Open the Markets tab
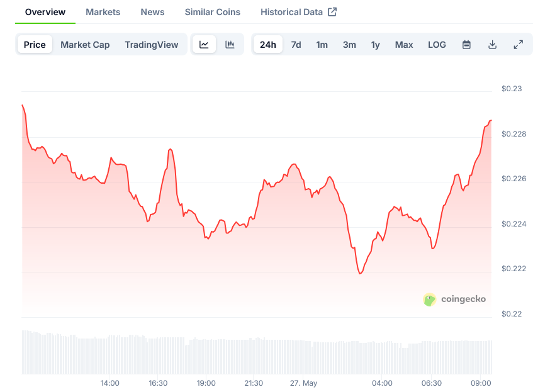The width and height of the screenshot is (533, 392). coord(103,12)
